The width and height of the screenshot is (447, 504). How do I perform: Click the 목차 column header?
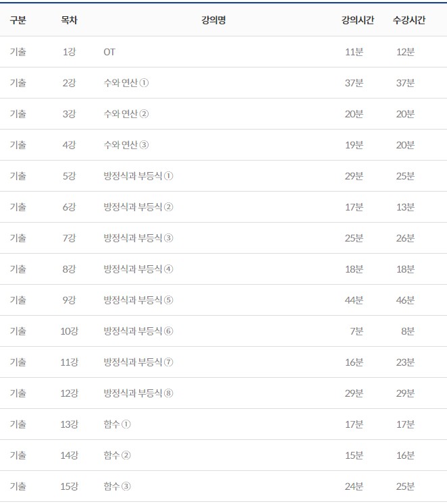point(69,20)
